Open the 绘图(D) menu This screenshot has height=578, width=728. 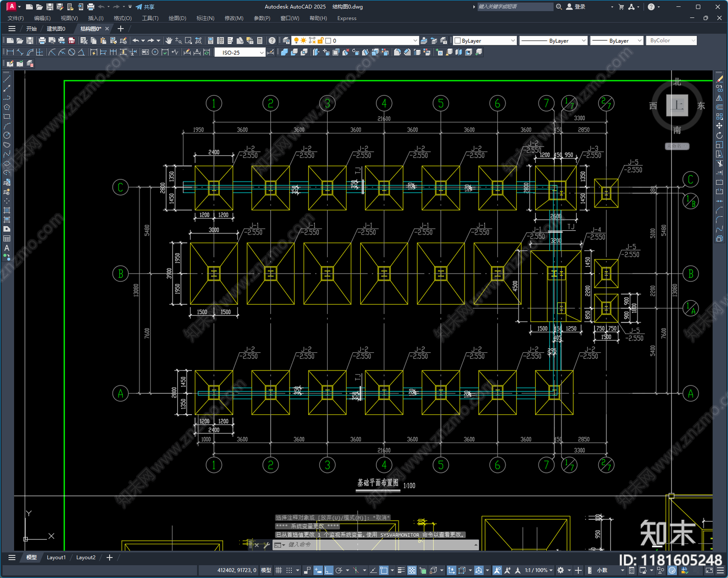click(177, 18)
